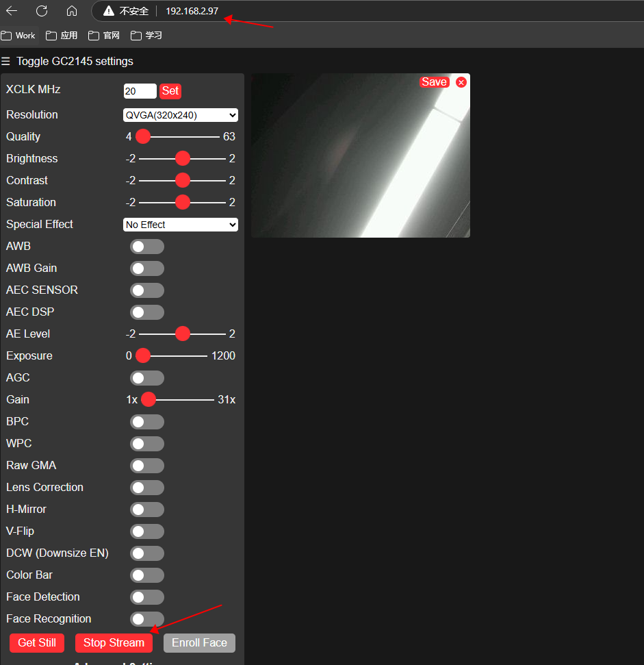The image size is (644, 665).
Task: Click the Gain slider handle
Action: pos(149,399)
